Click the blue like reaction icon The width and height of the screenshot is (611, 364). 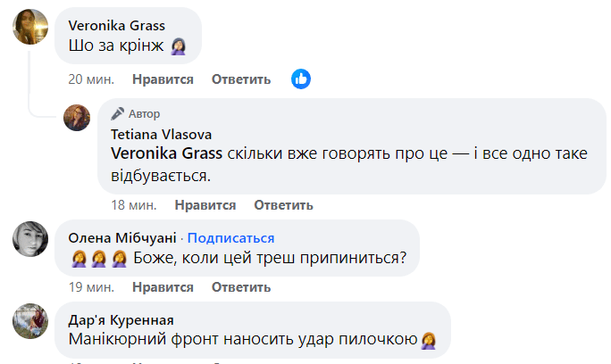pos(301,79)
